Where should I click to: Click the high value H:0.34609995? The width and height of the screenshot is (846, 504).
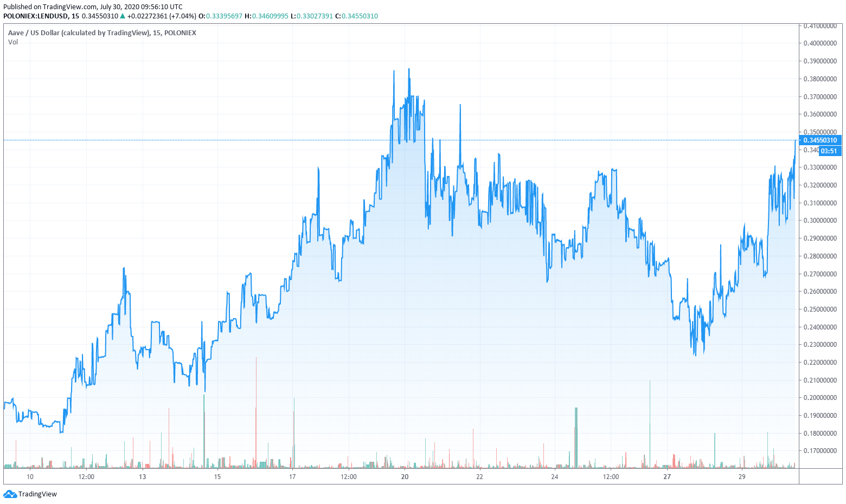click(x=266, y=16)
